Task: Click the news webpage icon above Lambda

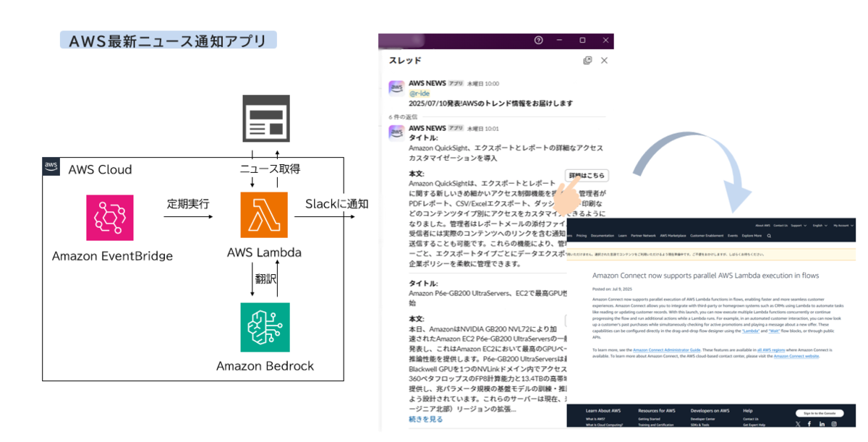Action: click(x=265, y=119)
